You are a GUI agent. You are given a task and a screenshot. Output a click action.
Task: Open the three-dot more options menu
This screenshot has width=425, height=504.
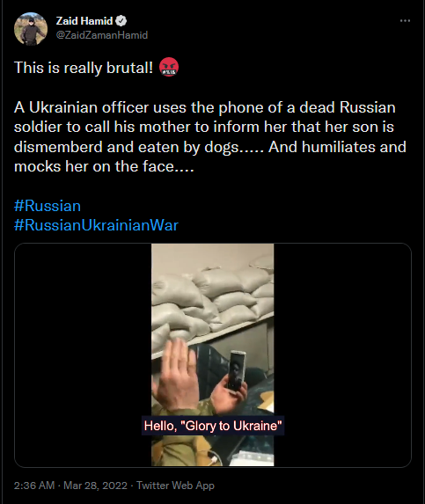[x=405, y=21]
